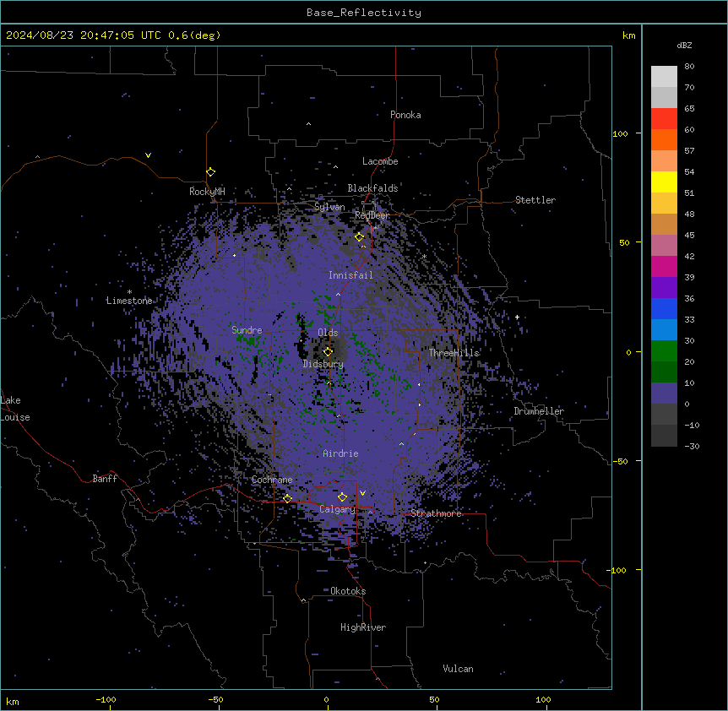Pick the red 60-65 dBZ legend swatch
Viewport: 728px width, 711px height.
664,119
